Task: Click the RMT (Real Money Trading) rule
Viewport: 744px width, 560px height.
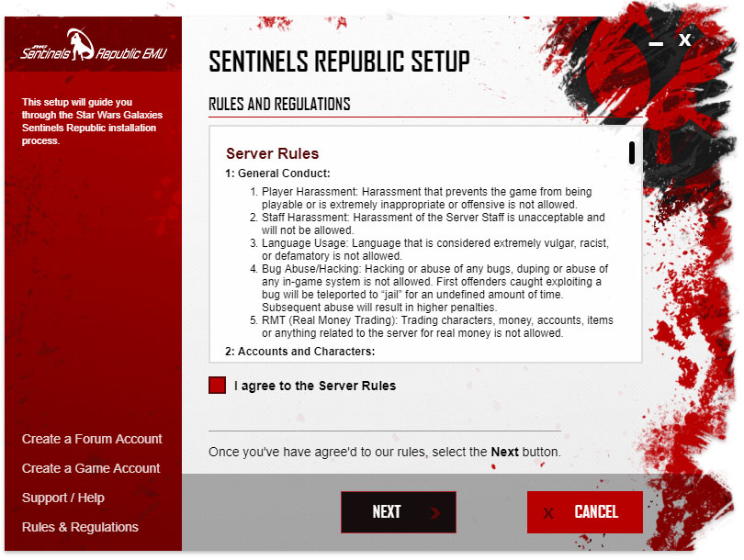Action: pyautogui.click(x=436, y=326)
